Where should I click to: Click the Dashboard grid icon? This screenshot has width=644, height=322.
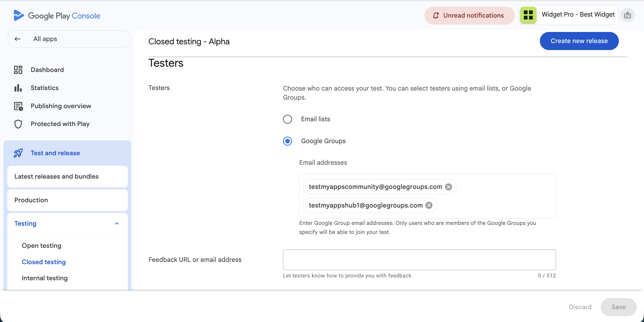pyautogui.click(x=18, y=70)
